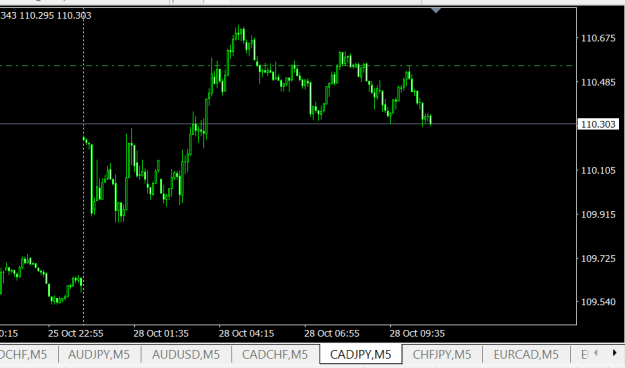Click the 110.105 price scale label

tap(598, 171)
